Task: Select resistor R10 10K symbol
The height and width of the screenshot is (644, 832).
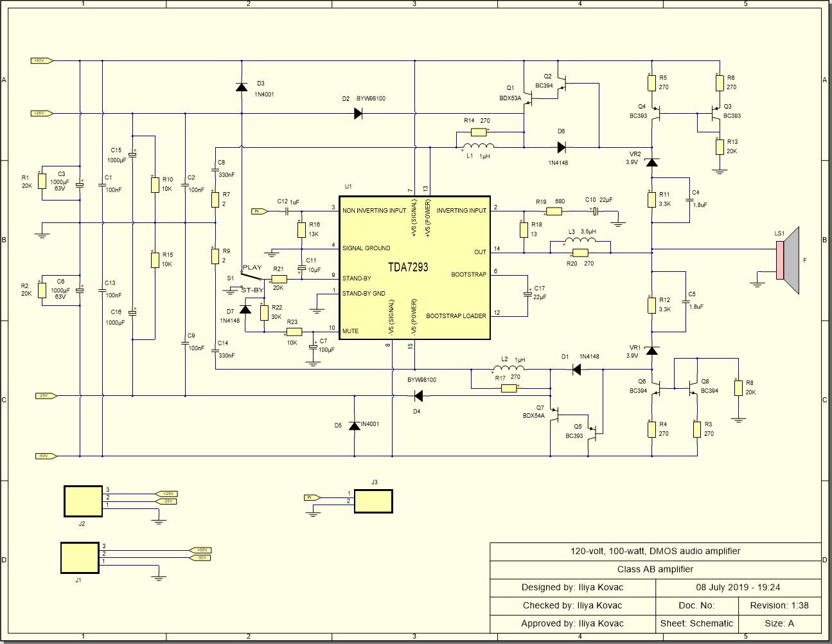Action: [x=155, y=184]
